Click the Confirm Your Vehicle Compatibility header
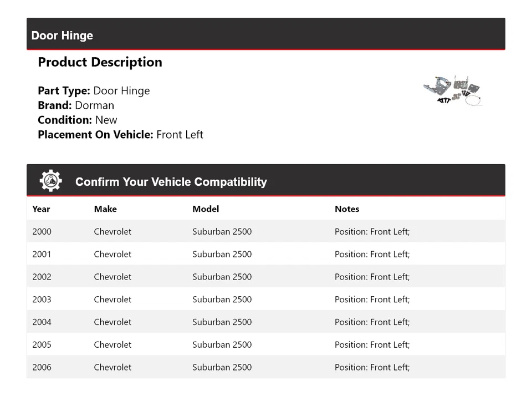This screenshot has width=532, height=396. (171, 182)
